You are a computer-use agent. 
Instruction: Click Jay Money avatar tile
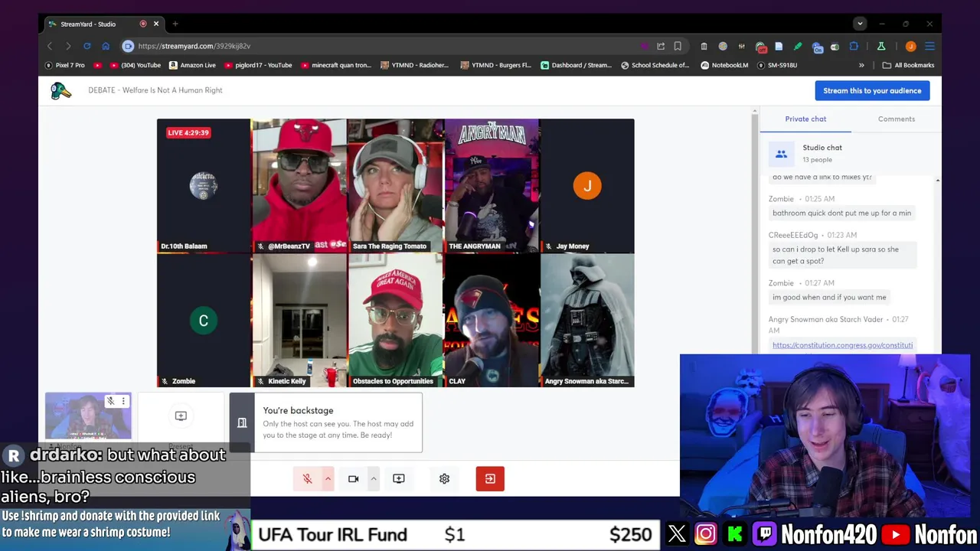click(587, 185)
